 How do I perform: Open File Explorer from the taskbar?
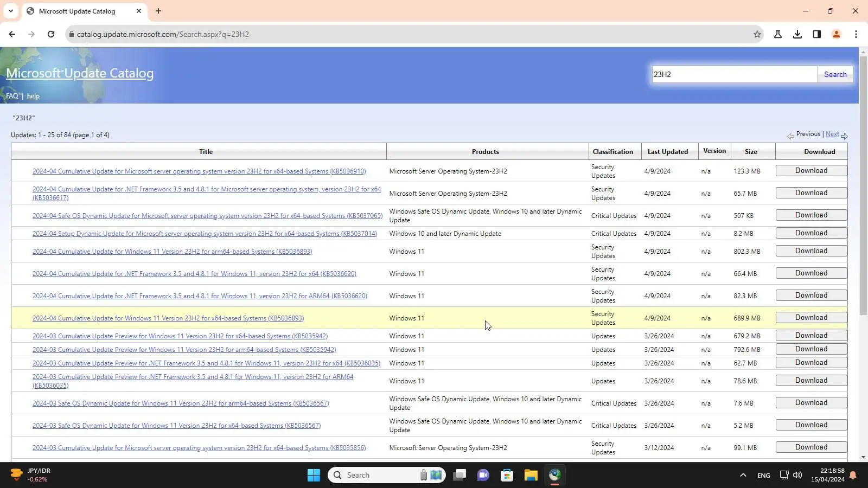[x=531, y=475]
